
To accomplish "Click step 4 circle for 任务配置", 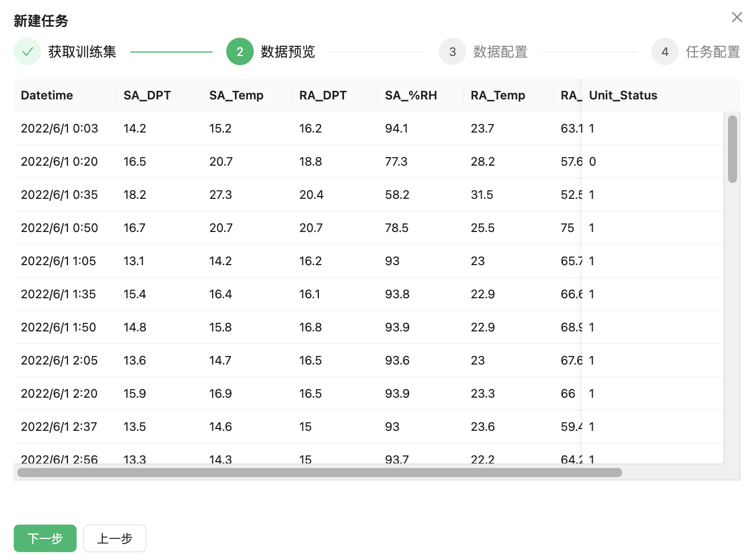I will [x=665, y=52].
